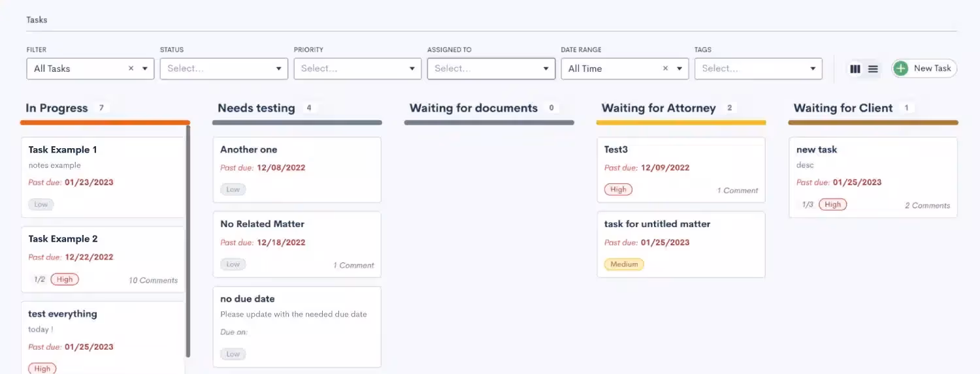This screenshot has height=374, width=980.
Task: Click the Needs testing column header
Action: [256, 108]
